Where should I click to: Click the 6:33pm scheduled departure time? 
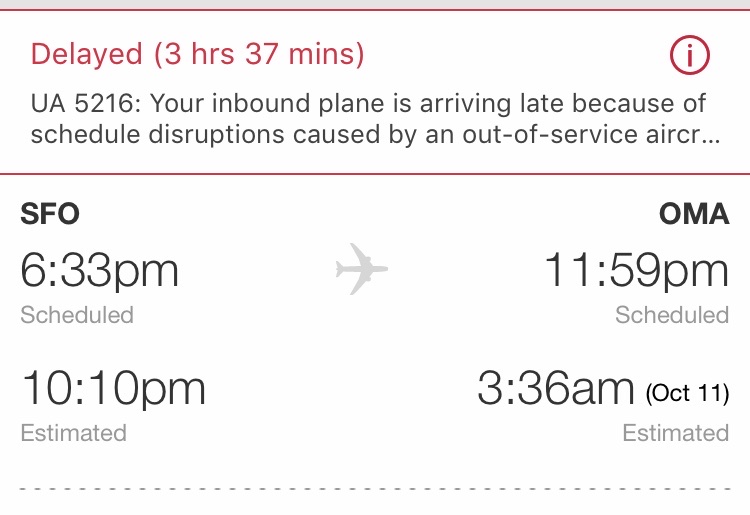click(99, 270)
